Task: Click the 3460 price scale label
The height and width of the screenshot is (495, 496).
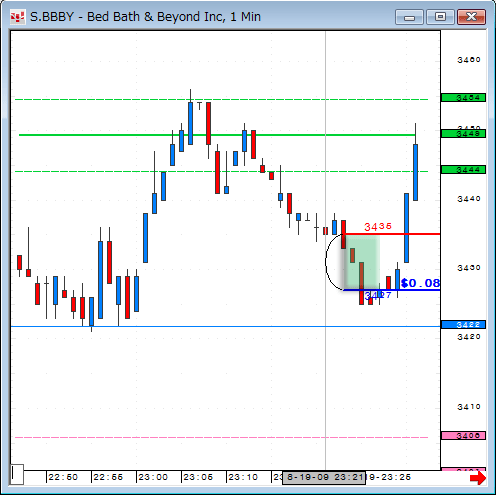Action: [469, 60]
